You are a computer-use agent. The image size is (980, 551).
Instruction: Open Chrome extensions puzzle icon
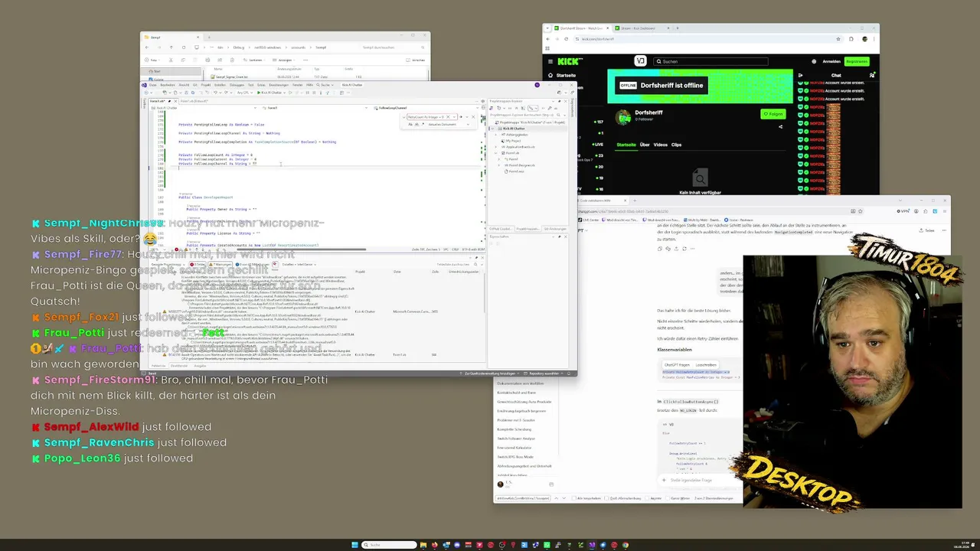point(851,39)
